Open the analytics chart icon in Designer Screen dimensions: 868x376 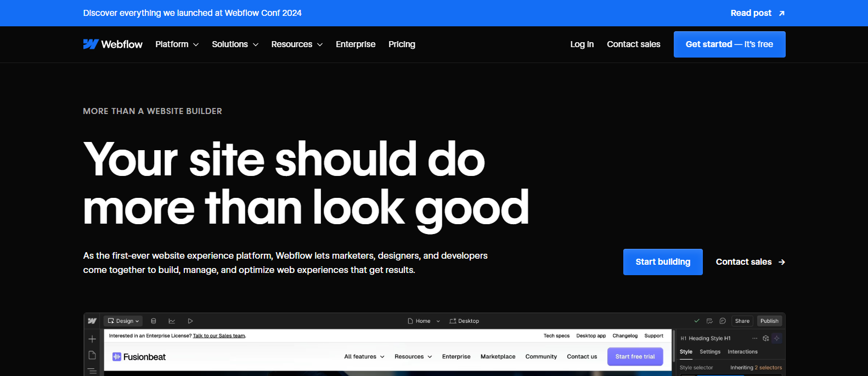[x=172, y=321]
